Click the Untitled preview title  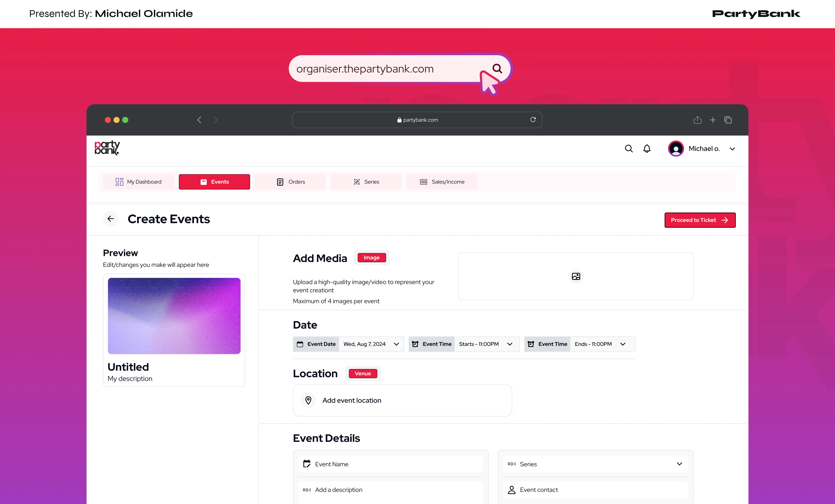(x=128, y=367)
